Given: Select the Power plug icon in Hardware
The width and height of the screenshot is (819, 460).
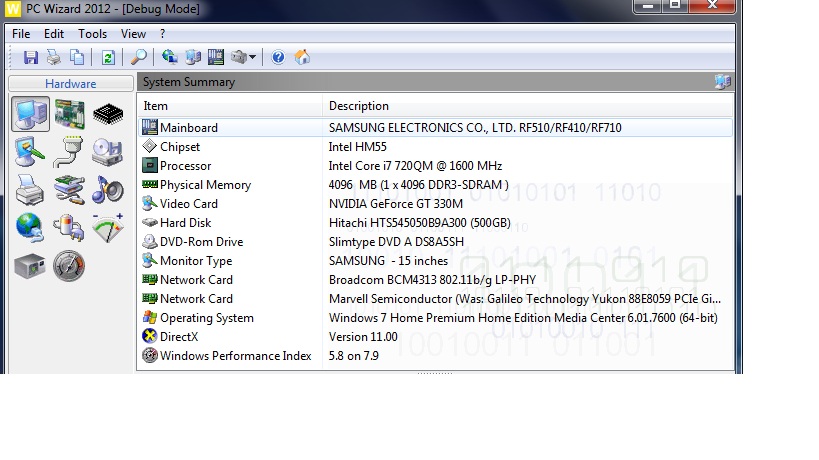Looking at the screenshot, I should pos(68,228).
